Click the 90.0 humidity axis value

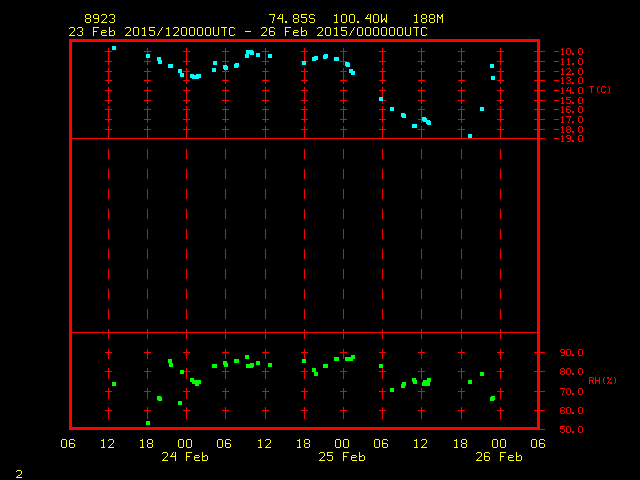click(x=571, y=353)
